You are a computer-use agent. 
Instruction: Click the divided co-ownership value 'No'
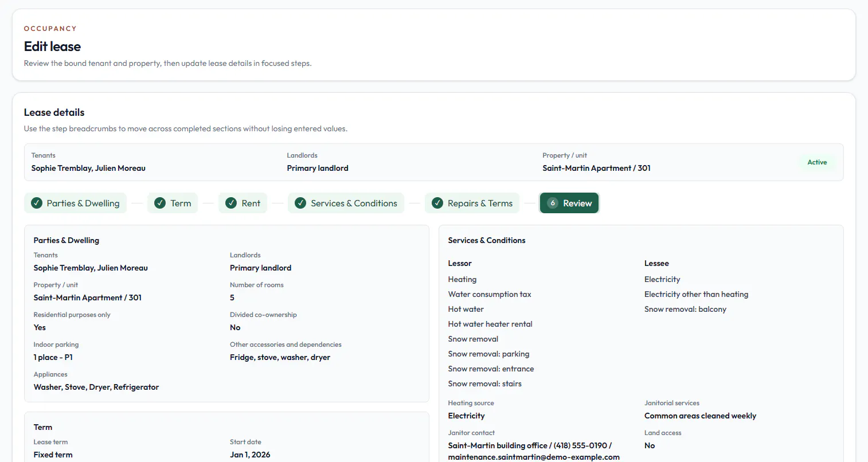coord(235,327)
